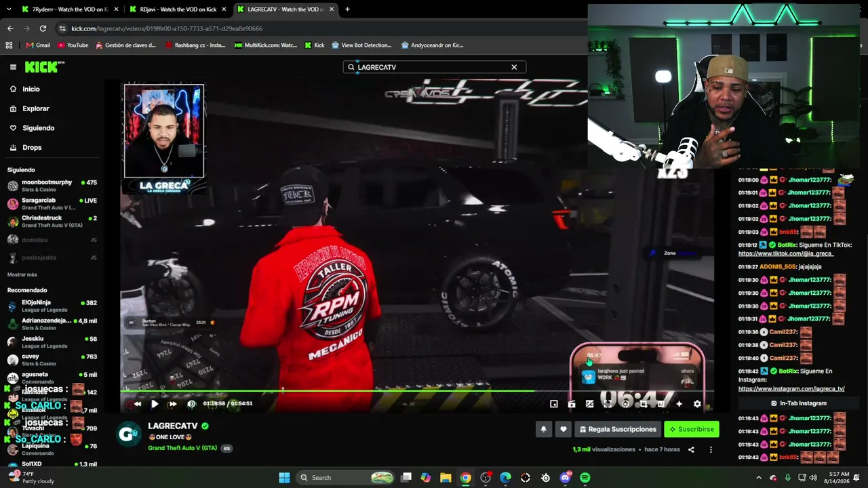868x488 pixels.
Task: Follow LAGRECATV with heart button
Action: pyautogui.click(x=563, y=429)
